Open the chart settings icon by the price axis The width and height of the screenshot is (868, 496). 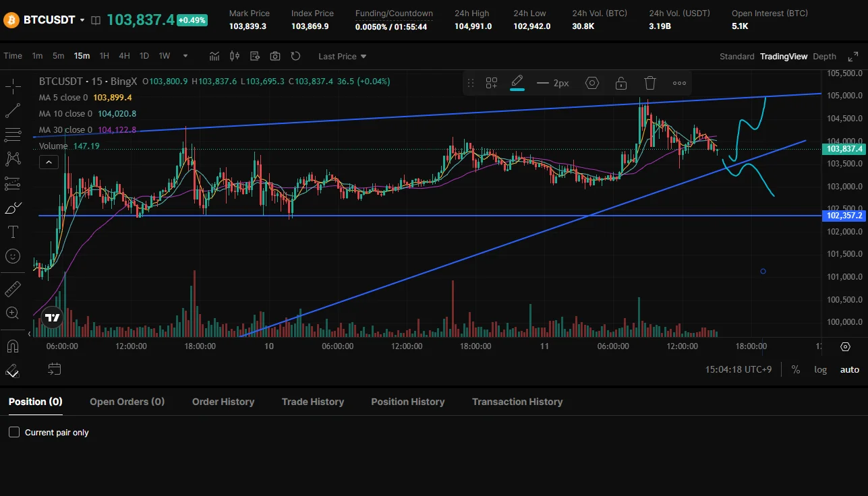pyautogui.click(x=846, y=346)
